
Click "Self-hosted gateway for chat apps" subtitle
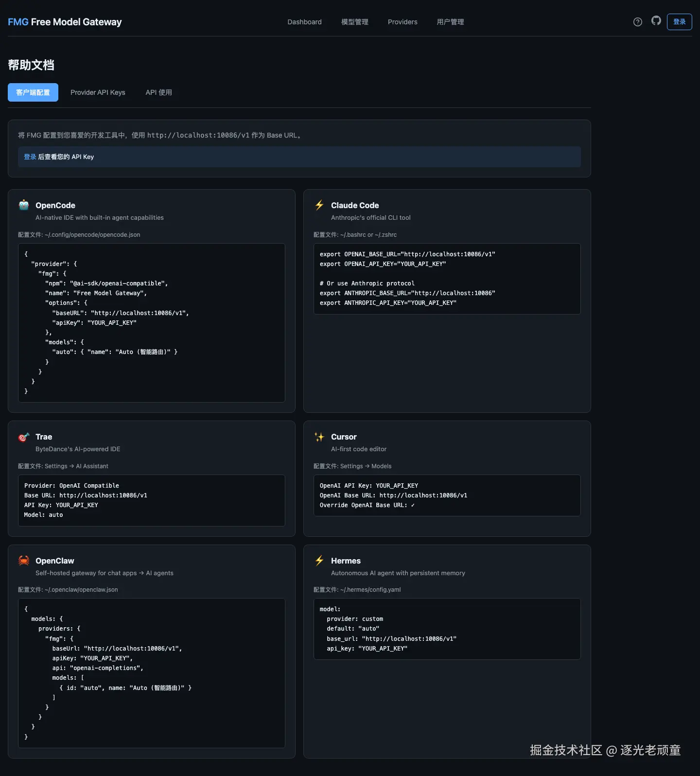pos(105,573)
